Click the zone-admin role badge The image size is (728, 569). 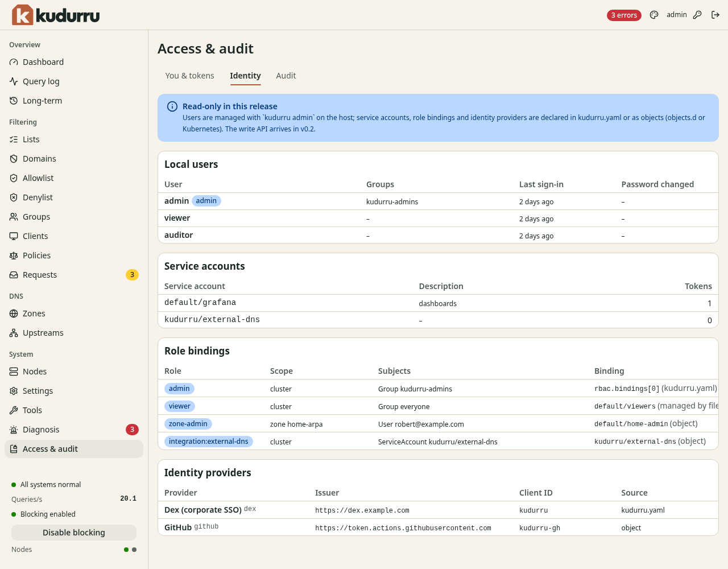click(188, 424)
